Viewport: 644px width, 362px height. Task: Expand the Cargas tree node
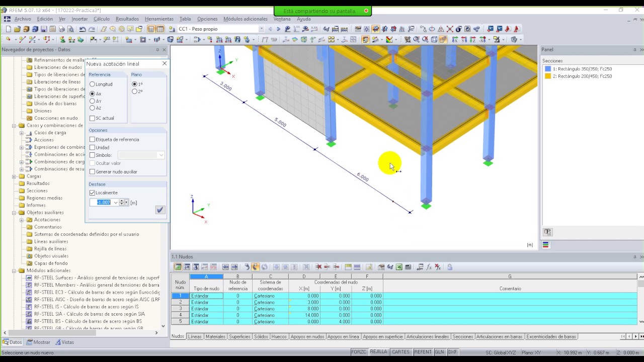(14, 176)
